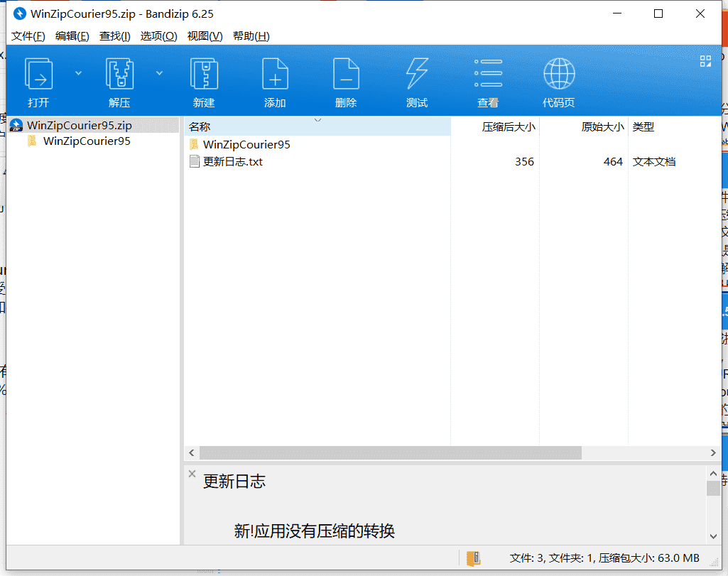
Task: Click the 代码页 (Code page) globe icon
Action: coord(559,73)
